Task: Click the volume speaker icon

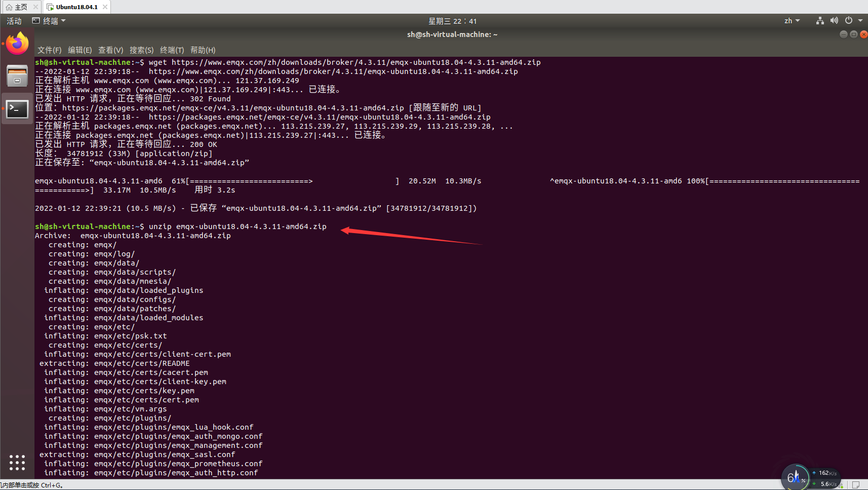Action: coord(834,21)
